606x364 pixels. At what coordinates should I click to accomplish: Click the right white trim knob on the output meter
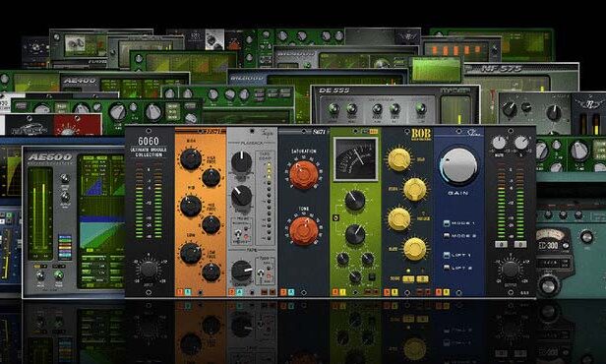521,143
